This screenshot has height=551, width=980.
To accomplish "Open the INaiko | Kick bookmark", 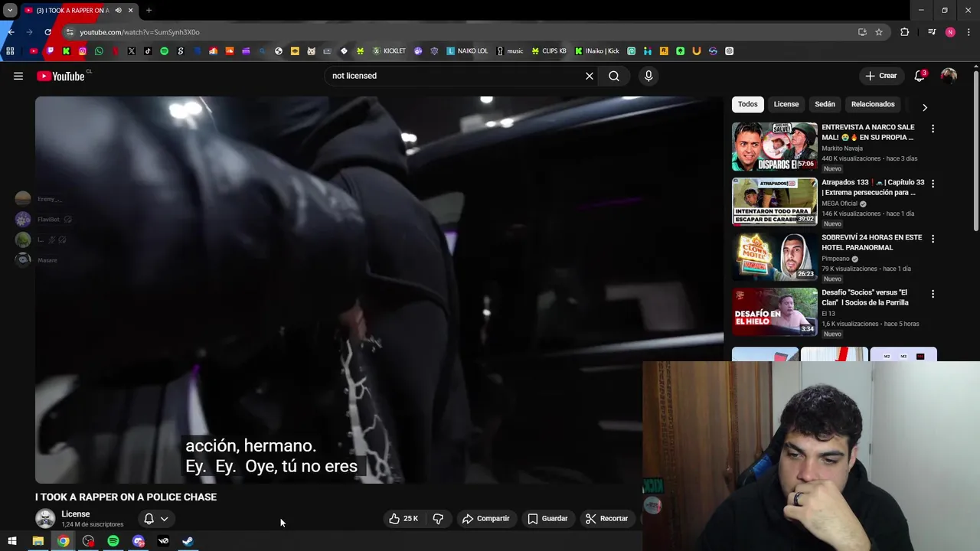I will 597,51.
